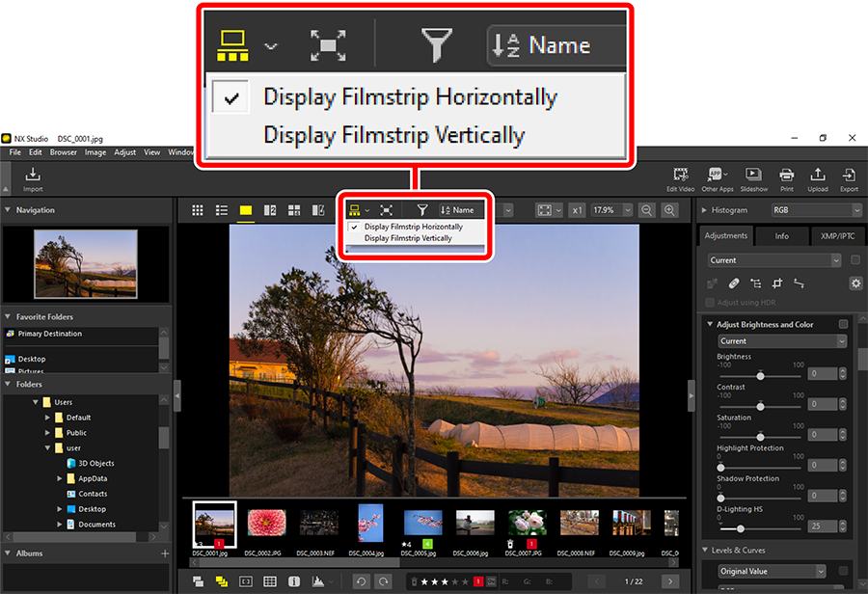Expand the AppData folder in the tree
The width and height of the screenshot is (868, 594).
[x=59, y=478]
